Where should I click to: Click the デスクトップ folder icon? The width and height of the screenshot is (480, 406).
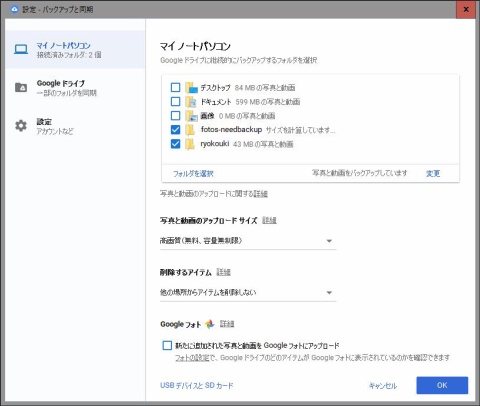(191, 88)
